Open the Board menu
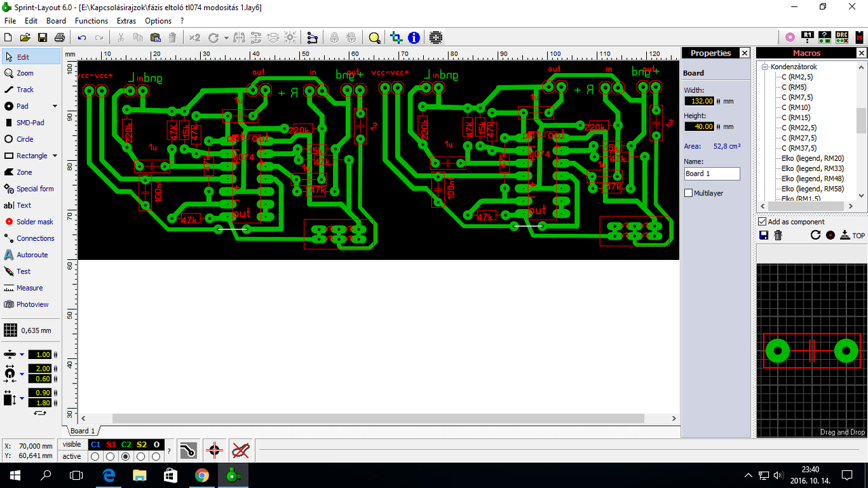Screen dimensions: 868x488 coord(56,21)
